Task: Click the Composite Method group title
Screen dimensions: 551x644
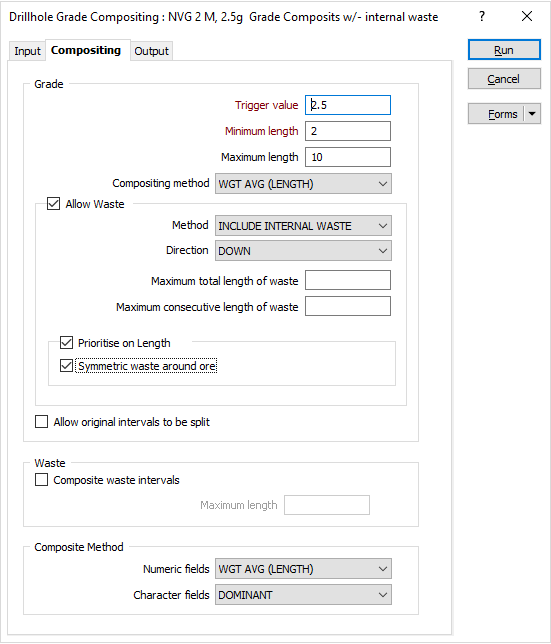Action: pos(79,547)
